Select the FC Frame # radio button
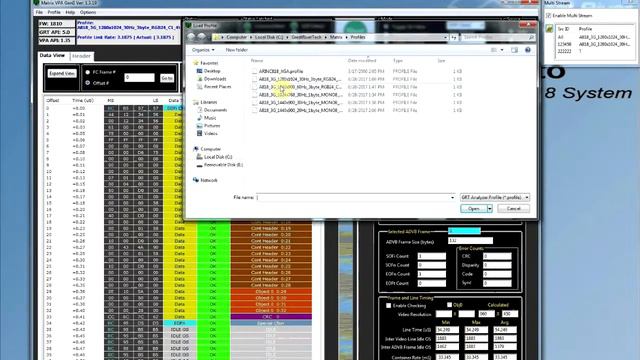Viewport: 640px width, 360px height. [88, 72]
